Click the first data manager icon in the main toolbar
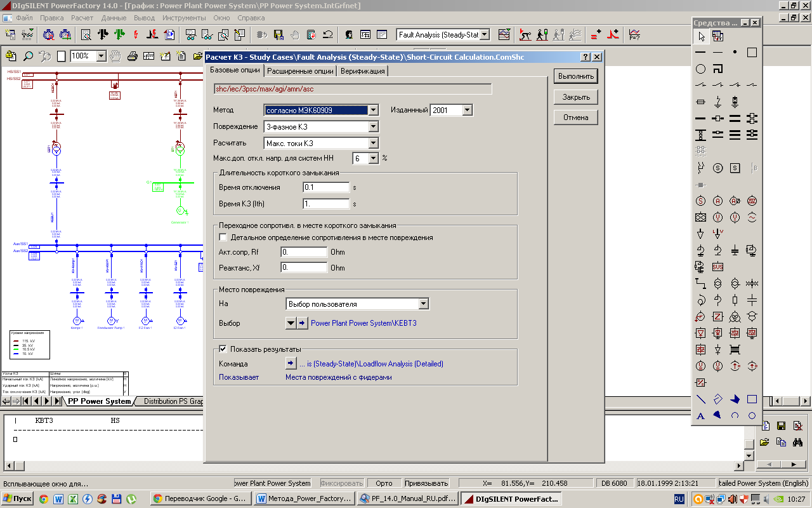The width and height of the screenshot is (812, 508). click(10, 34)
